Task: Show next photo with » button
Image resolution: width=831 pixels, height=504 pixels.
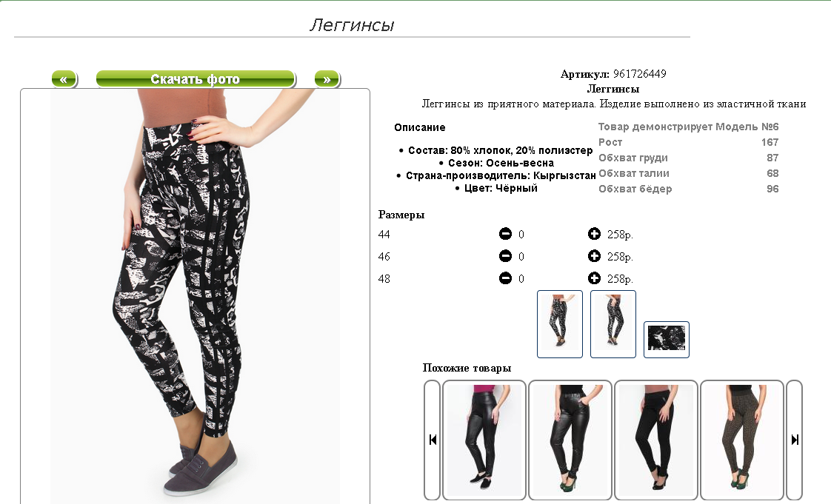Action: 327,79
